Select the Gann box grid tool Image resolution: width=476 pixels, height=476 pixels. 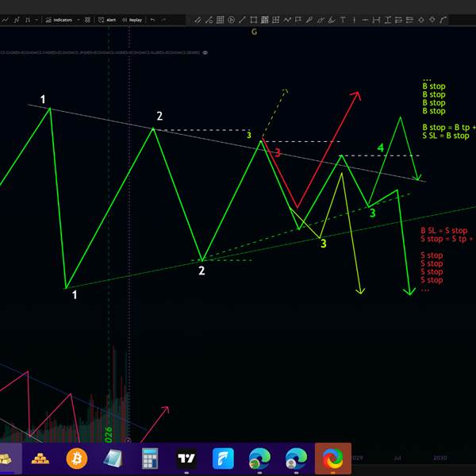click(220, 20)
